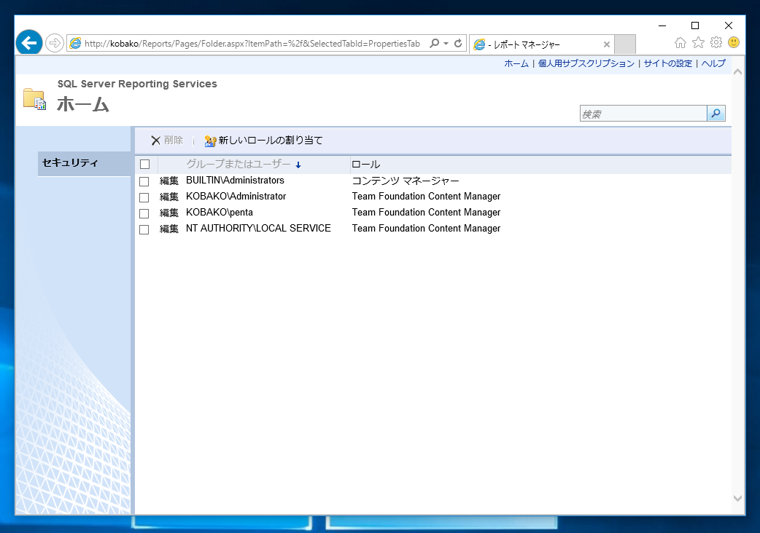Image resolution: width=760 pixels, height=533 pixels.
Task: Check the KOBAKO\Administrator row checkbox
Action: tap(144, 198)
